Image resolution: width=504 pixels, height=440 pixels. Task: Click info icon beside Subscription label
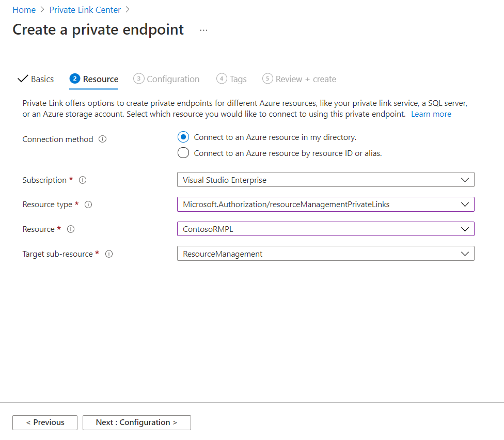[83, 180]
